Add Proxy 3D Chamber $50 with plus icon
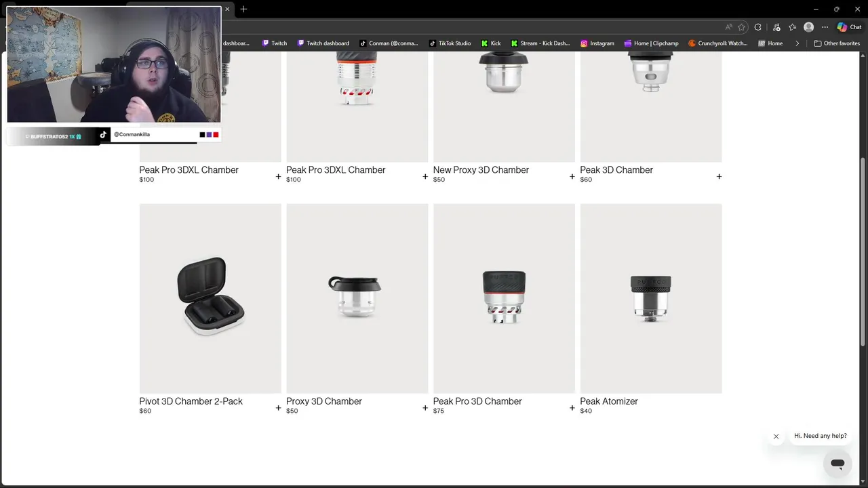Screen dimensions: 868x488 point(425,408)
